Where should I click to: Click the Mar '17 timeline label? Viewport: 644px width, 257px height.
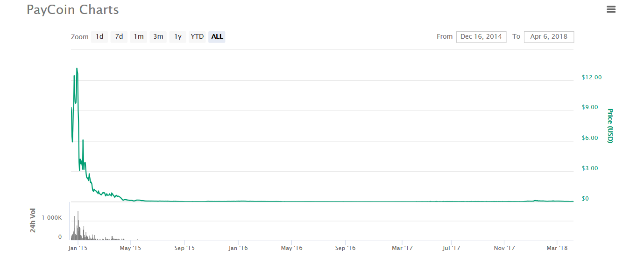403,248
